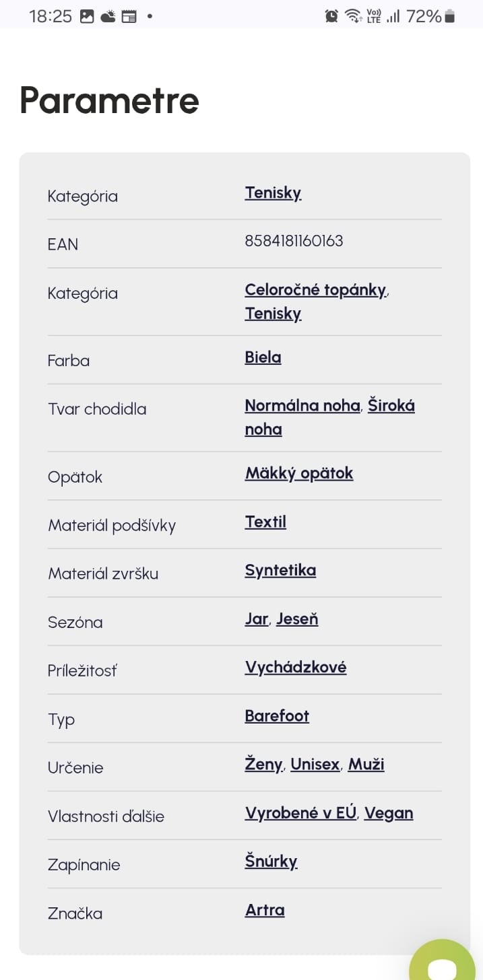Tap the gallery notification icon
The height and width of the screenshot is (980, 483).
pyautogui.click(x=87, y=16)
